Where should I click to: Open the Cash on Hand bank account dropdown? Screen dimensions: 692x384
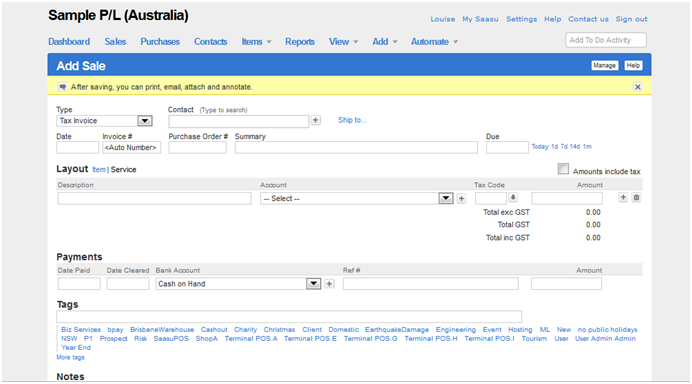[238, 284]
